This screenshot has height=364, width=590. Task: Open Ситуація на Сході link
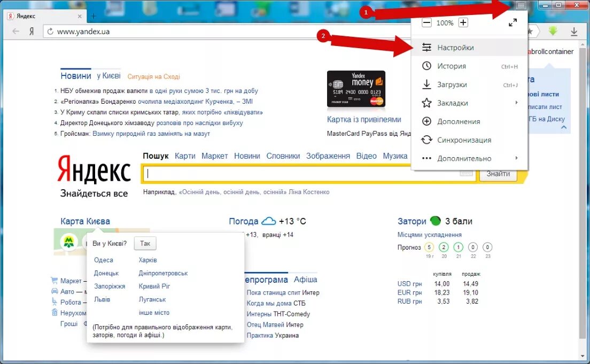pyautogui.click(x=153, y=76)
